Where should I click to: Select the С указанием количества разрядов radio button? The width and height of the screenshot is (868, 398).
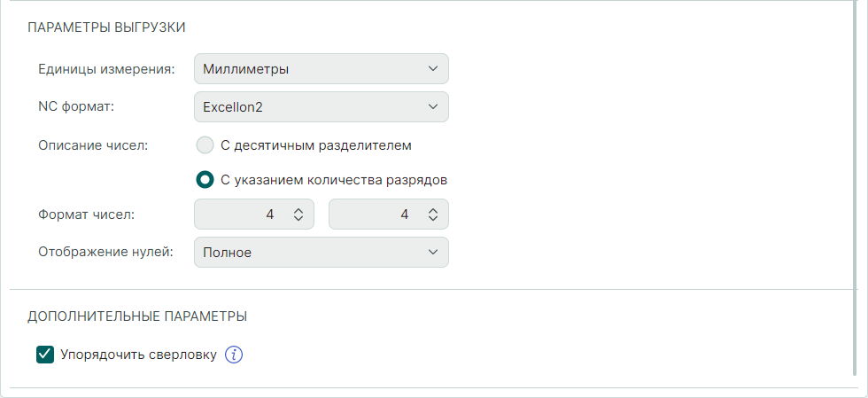[205, 179]
